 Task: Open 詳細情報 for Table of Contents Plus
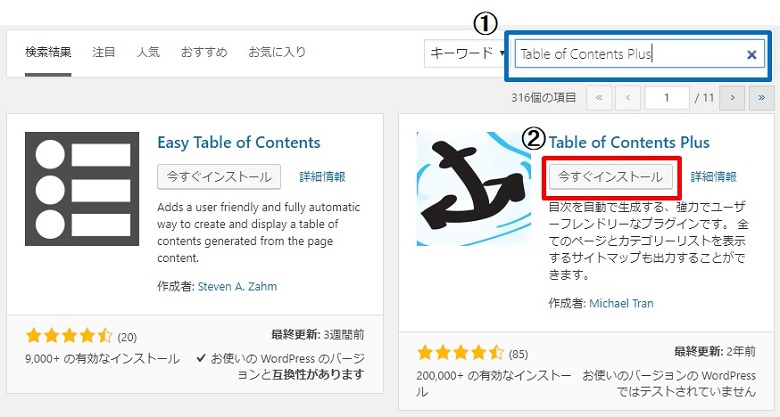pyautogui.click(x=713, y=176)
